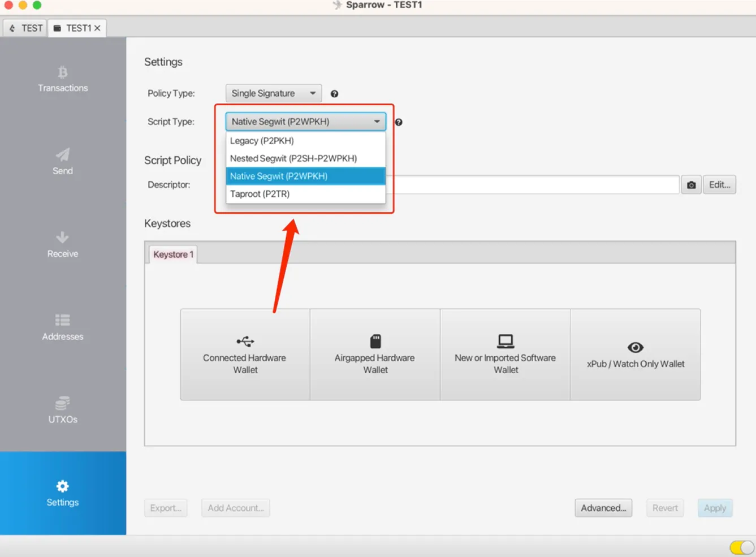Image resolution: width=756 pixels, height=557 pixels.
Task: Click the "Script Type:" label
Action: (171, 122)
